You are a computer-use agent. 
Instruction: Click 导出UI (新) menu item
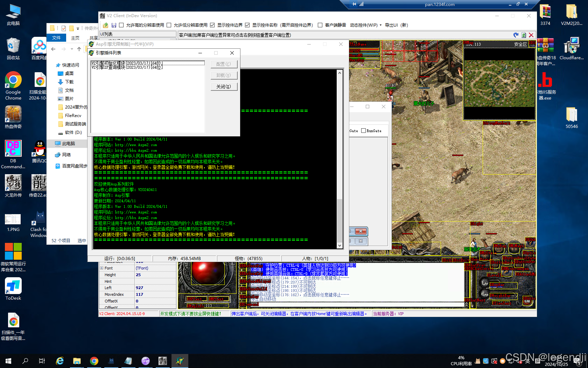[x=396, y=25]
